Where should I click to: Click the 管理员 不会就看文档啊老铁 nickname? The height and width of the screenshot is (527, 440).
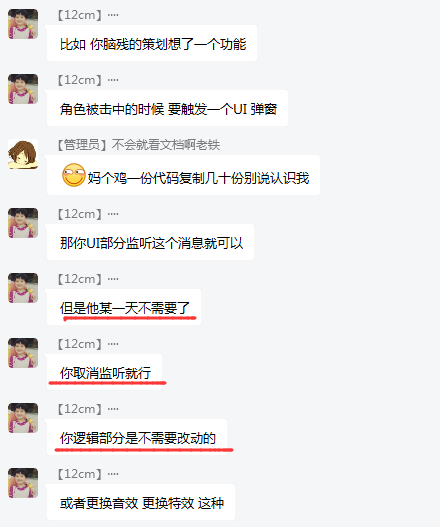pos(138,145)
